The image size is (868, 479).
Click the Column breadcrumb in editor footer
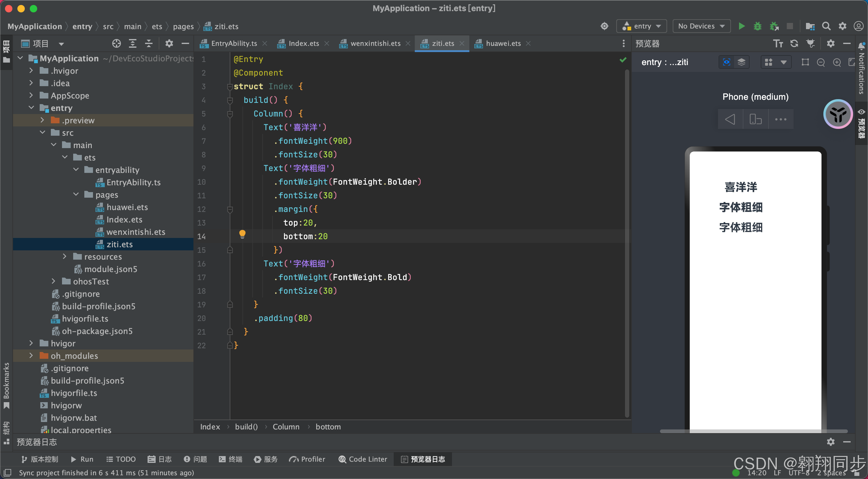[286, 427]
